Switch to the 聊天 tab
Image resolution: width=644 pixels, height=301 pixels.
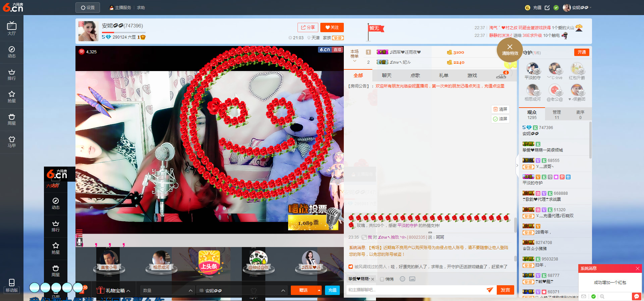pos(387,75)
